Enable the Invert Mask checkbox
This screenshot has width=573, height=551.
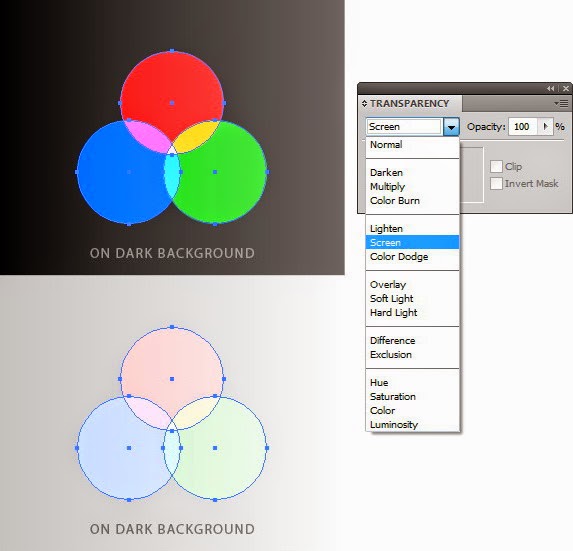point(496,183)
